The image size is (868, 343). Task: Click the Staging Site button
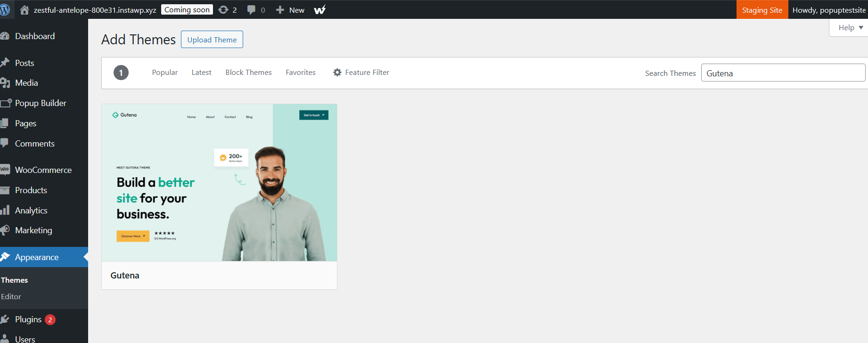coord(762,10)
